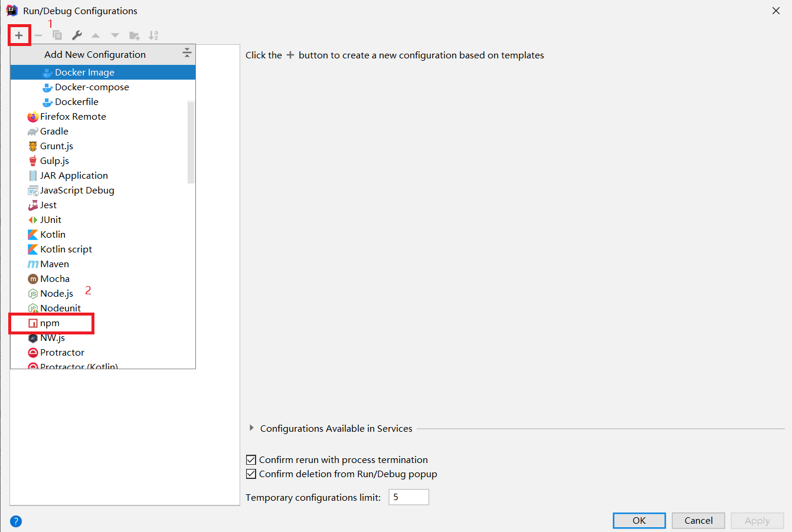The width and height of the screenshot is (792, 532).
Task: Click the Maven m icon
Action: (33, 264)
